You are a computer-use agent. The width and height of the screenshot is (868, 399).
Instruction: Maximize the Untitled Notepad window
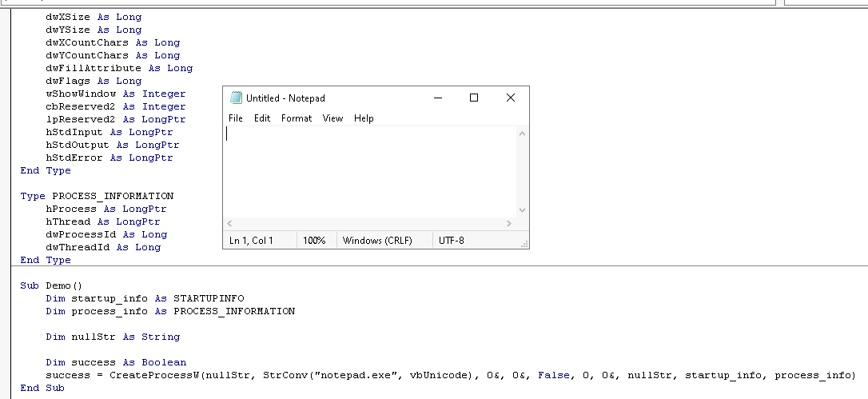pos(474,98)
